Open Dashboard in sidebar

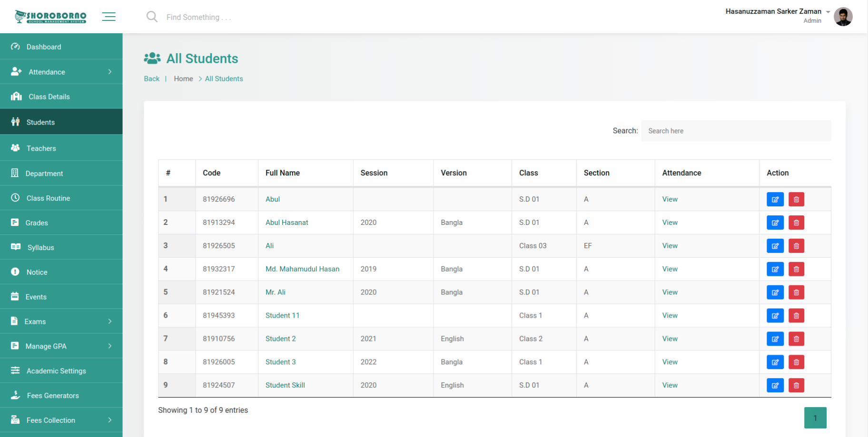pyautogui.click(x=61, y=47)
